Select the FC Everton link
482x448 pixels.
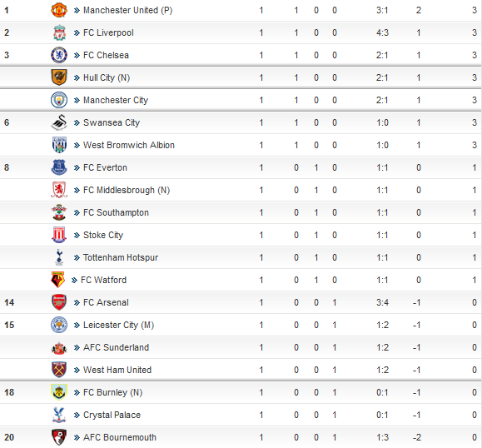tap(105, 167)
